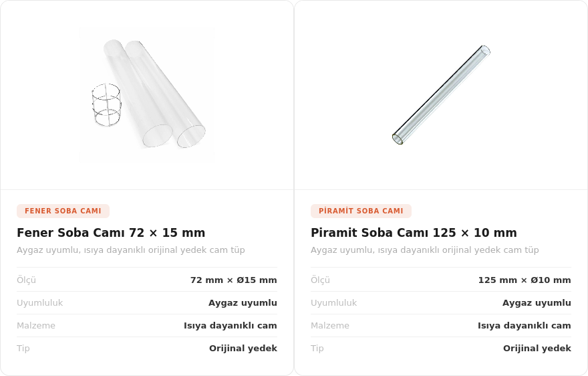Image resolution: width=588 pixels, height=376 pixels.
Task: Click the Malzeme label in Fener card
Action: click(x=36, y=326)
